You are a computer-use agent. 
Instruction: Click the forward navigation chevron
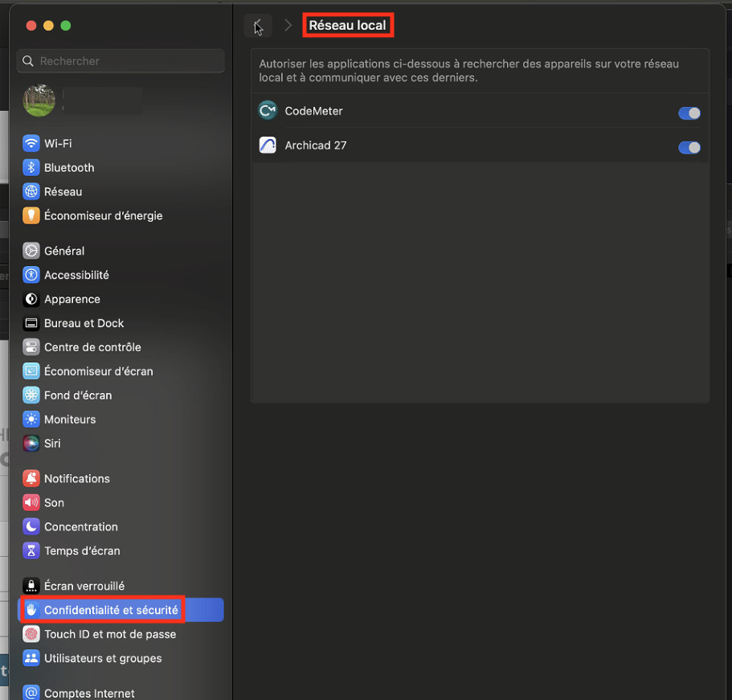click(288, 25)
